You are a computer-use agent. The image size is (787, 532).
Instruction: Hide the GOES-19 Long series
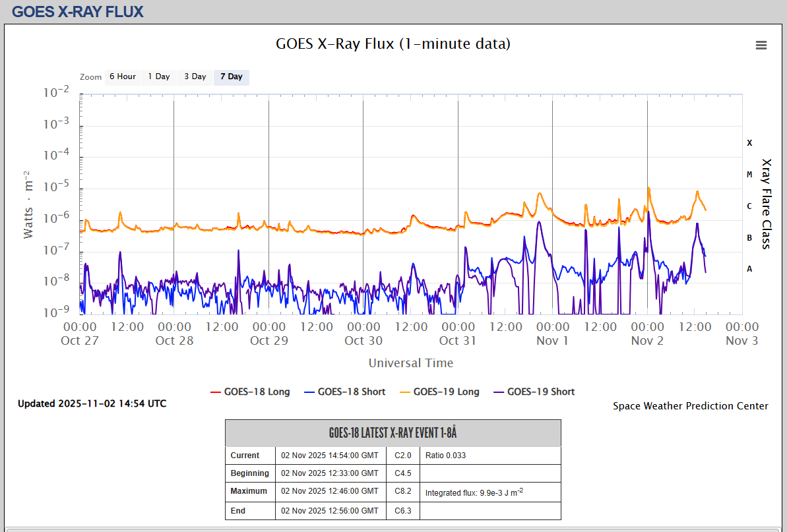point(446,392)
